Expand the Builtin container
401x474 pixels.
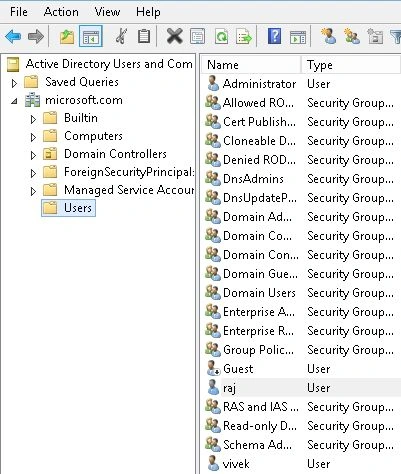pos(33,119)
